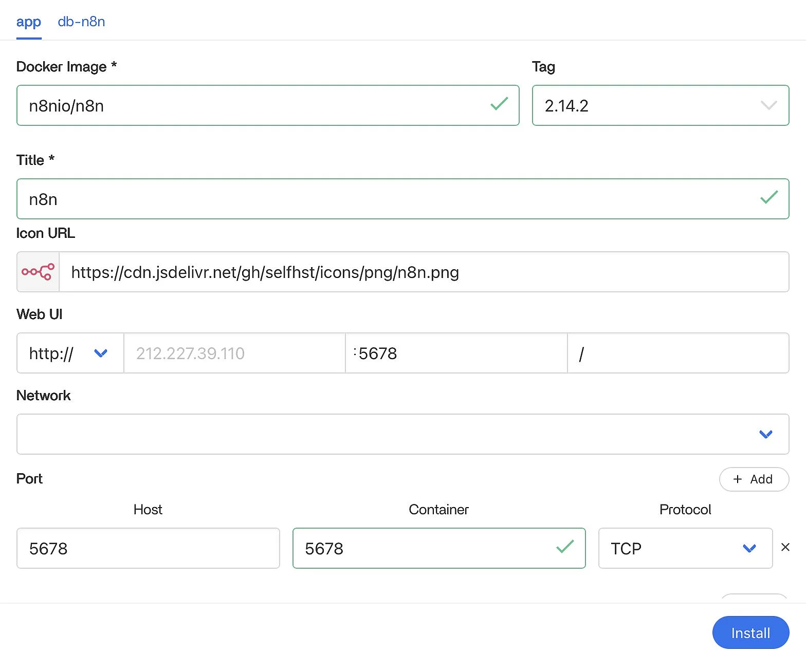
Task: Click the Title field containing n8n
Action: 403,199
